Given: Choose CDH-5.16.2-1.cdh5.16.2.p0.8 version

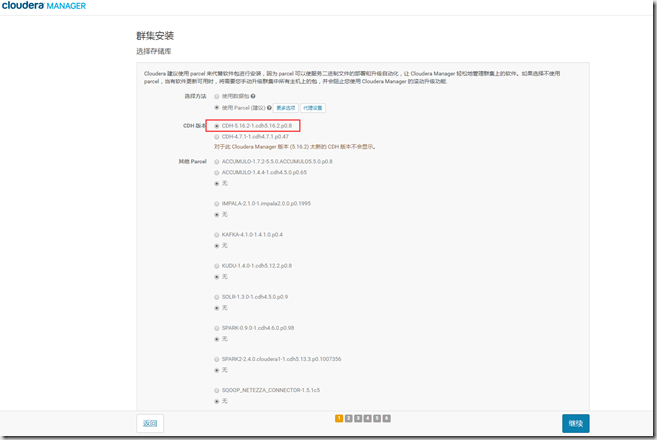Looking at the screenshot, I should pos(217,126).
